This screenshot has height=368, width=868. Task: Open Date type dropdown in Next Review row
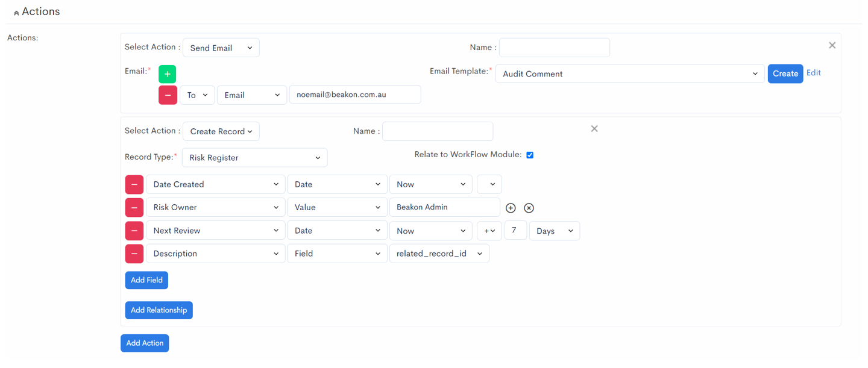(337, 231)
